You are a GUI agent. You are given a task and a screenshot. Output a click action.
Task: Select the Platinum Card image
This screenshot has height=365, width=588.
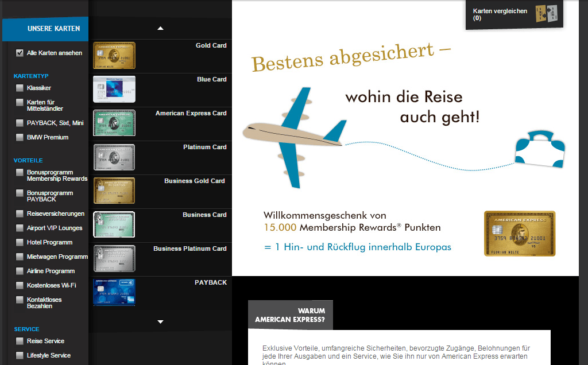(114, 157)
